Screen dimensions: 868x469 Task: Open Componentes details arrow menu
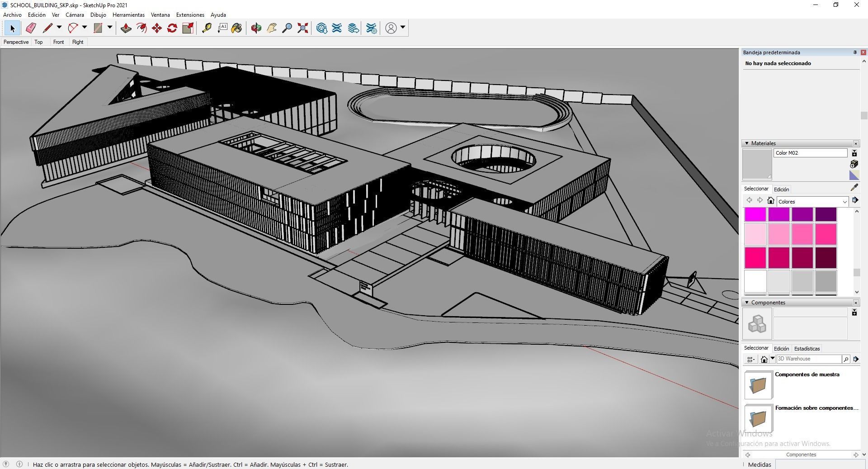(x=855, y=359)
